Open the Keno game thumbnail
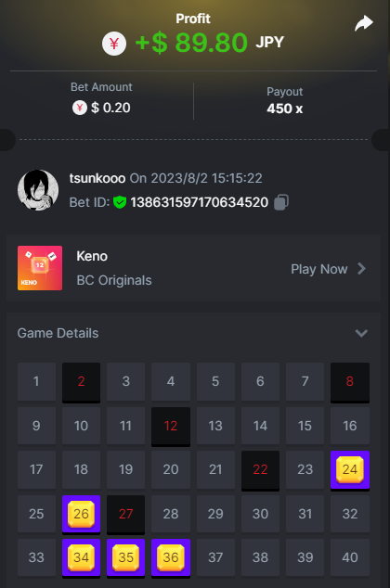The height and width of the screenshot is (588, 390). tap(40, 268)
